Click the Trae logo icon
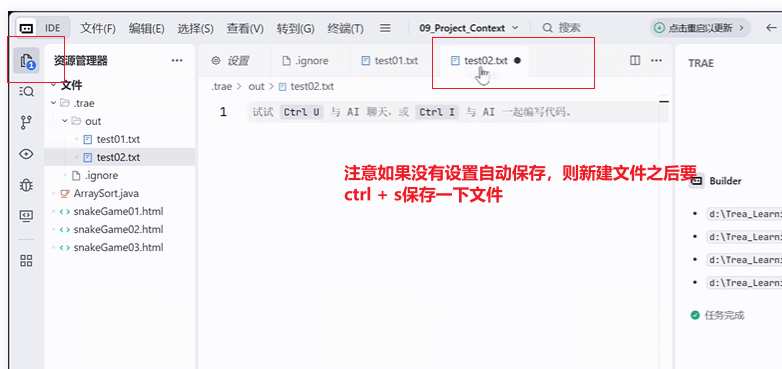 [x=26, y=28]
